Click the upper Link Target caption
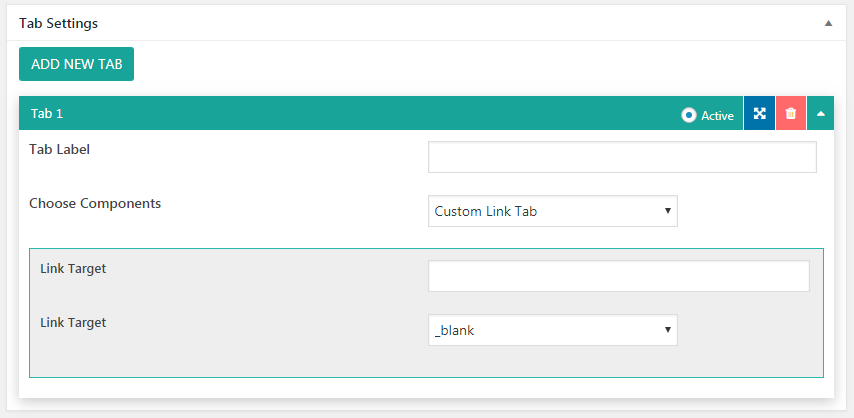The width and height of the screenshot is (854, 418). point(73,268)
